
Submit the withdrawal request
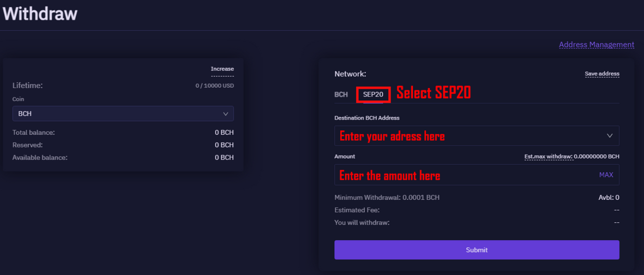click(476, 250)
